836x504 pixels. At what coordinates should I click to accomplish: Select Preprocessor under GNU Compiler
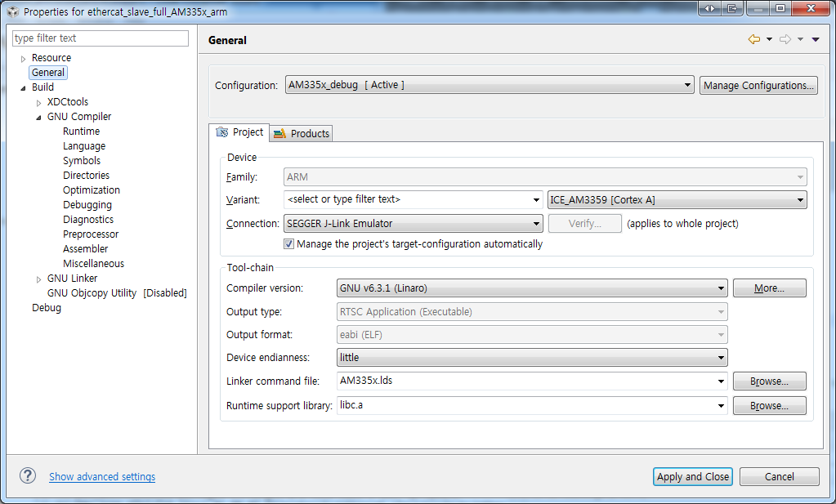point(91,234)
